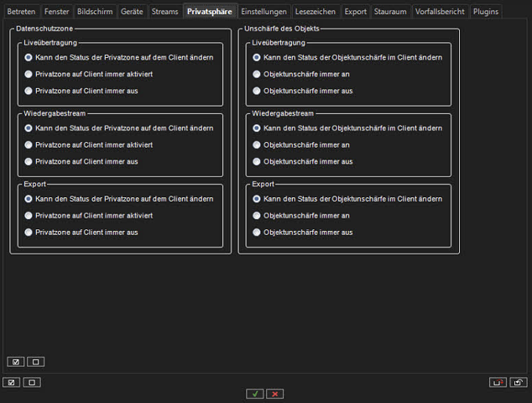
Task: Switch to the Lesezeichen tab
Action: (x=316, y=12)
